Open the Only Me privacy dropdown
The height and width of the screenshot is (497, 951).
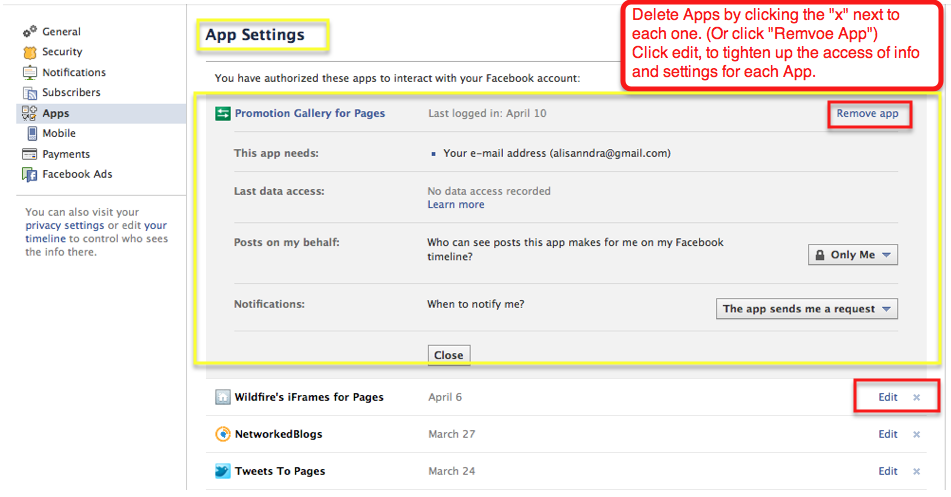[x=852, y=255]
